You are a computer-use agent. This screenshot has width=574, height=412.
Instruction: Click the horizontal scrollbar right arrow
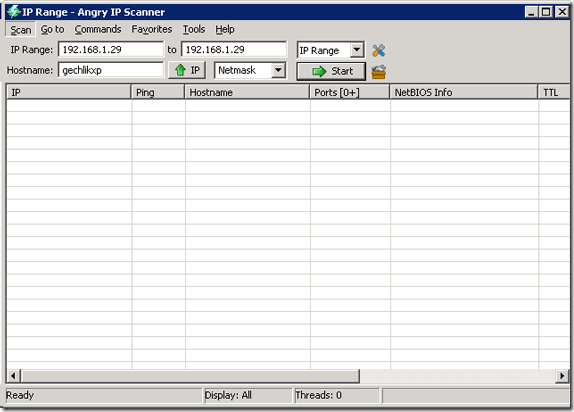coord(562,376)
